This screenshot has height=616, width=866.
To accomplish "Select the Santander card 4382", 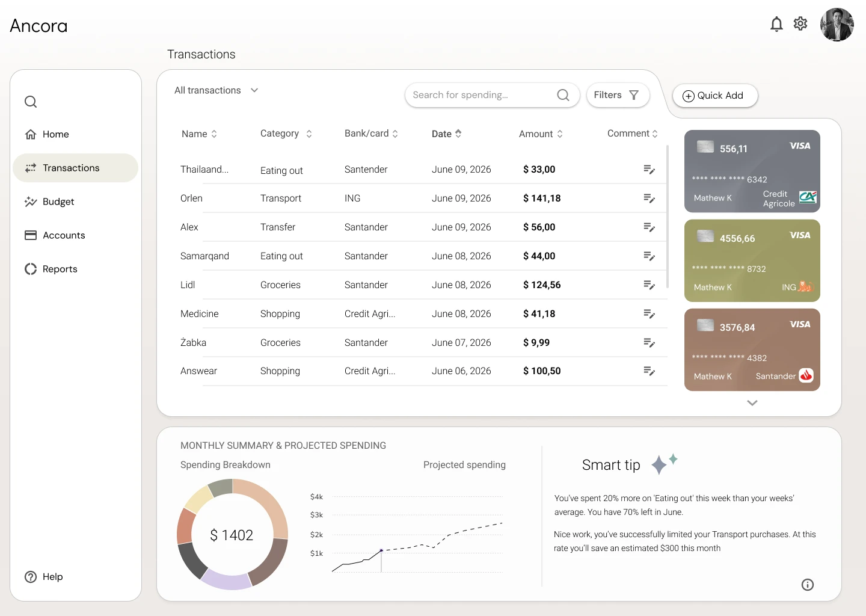I will (752, 350).
